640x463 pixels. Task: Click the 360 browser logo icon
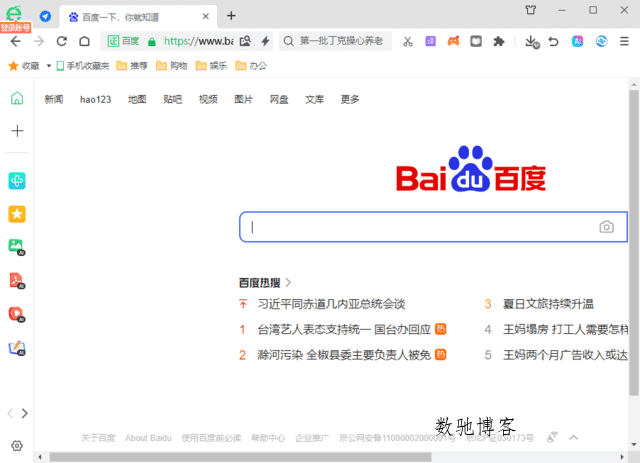tap(14, 13)
